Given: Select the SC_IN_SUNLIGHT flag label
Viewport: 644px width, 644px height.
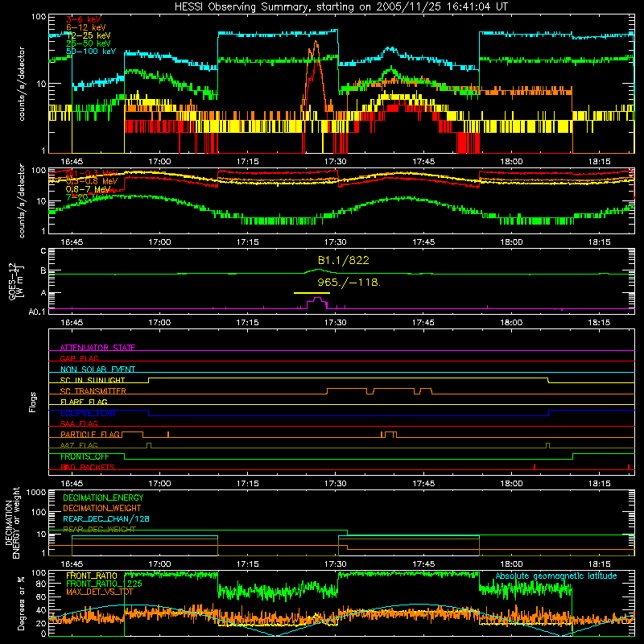Looking at the screenshot, I should pos(93,380).
